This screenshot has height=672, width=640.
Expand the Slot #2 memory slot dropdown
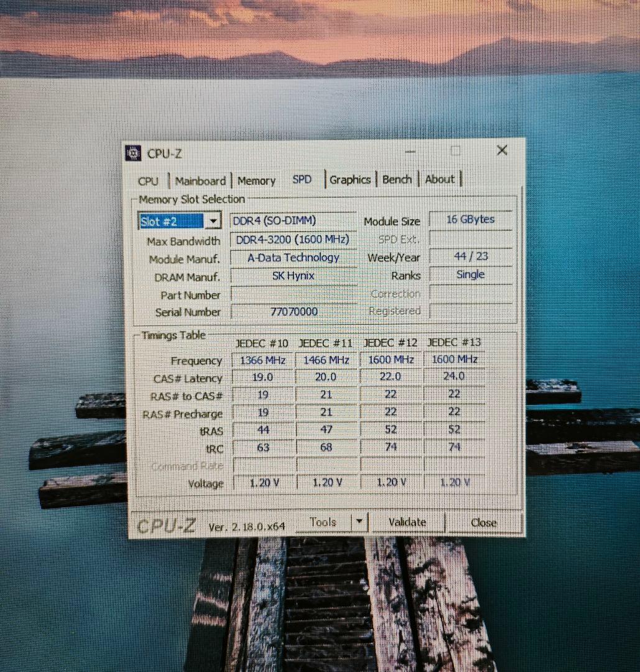(213, 221)
